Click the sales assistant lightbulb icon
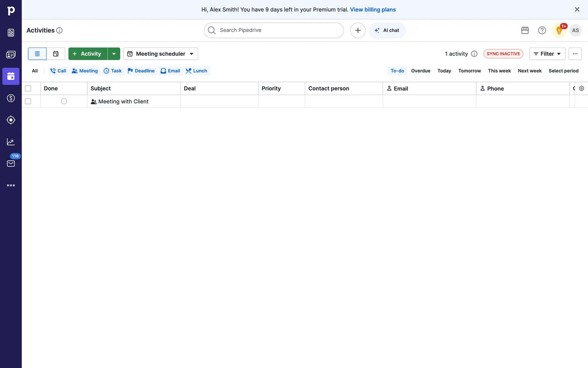 pyautogui.click(x=559, y=30)
